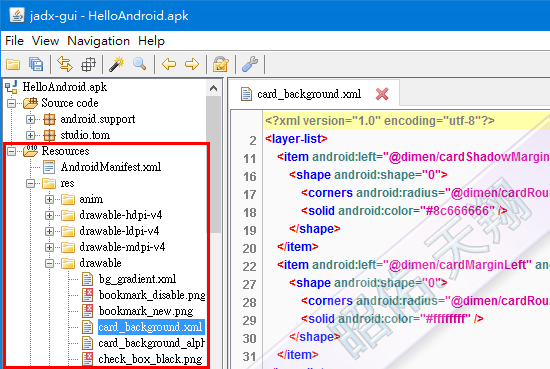This screenshot has height=369, width=550.
Task: Select HelloAndroid.apk root tree node
Action: [65, 87]
